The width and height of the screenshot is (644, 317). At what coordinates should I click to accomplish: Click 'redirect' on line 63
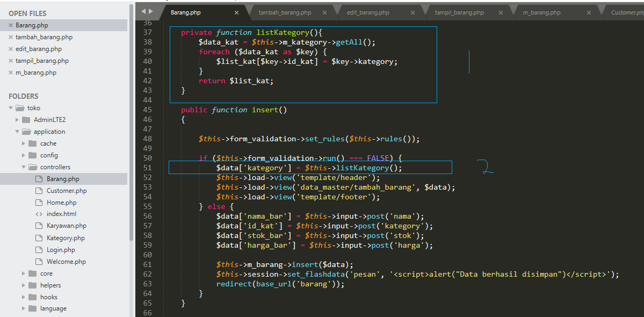tap(234, 284)
